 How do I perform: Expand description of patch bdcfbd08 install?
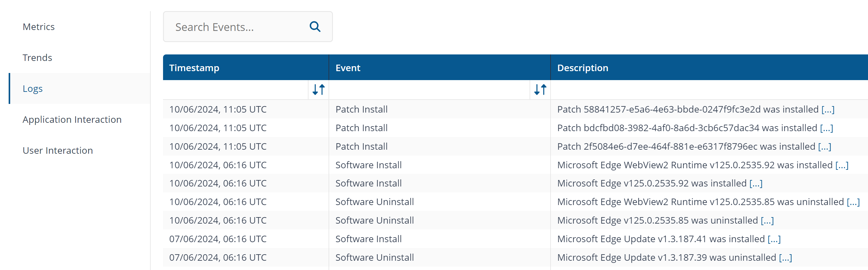[x=826, y=128]
